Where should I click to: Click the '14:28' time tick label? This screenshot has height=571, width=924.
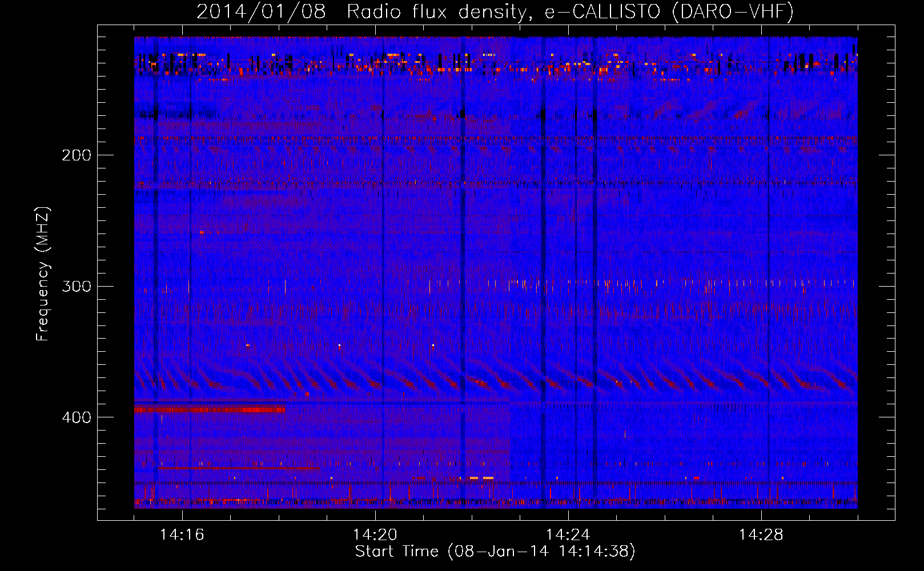click(761, 535)
